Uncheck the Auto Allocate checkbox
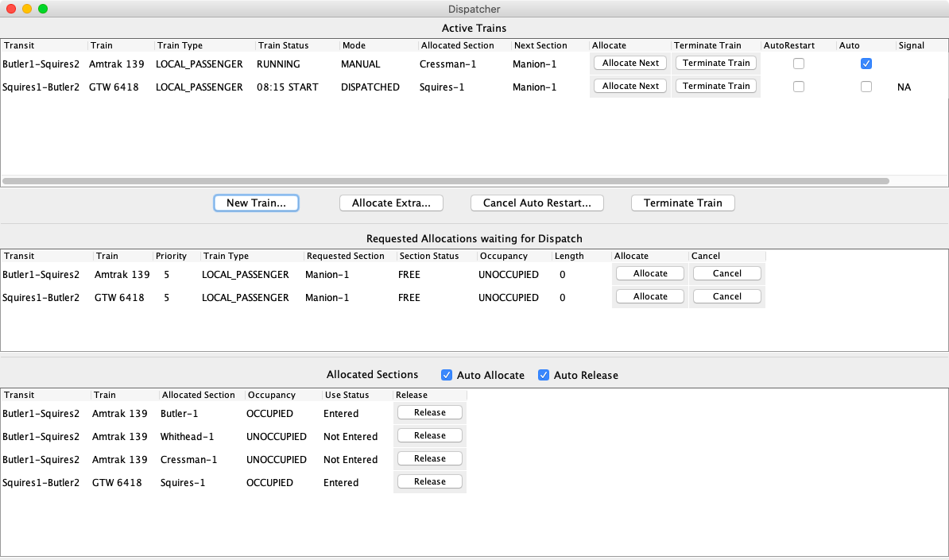949x560 pixels. (448, 375)
